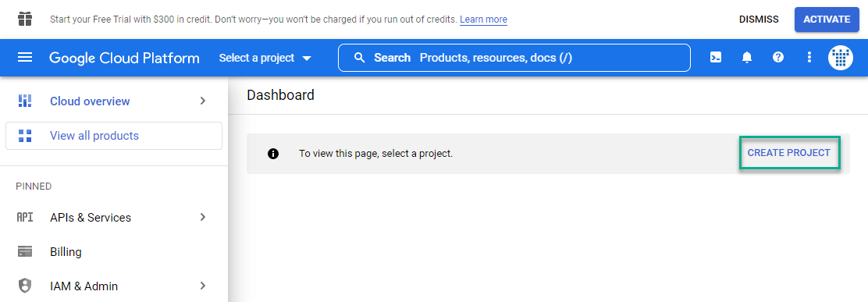Viewport: 868px width, 302px height.
Task: Activate Cloud Shell terminal icon
Action: coord(716,58)
